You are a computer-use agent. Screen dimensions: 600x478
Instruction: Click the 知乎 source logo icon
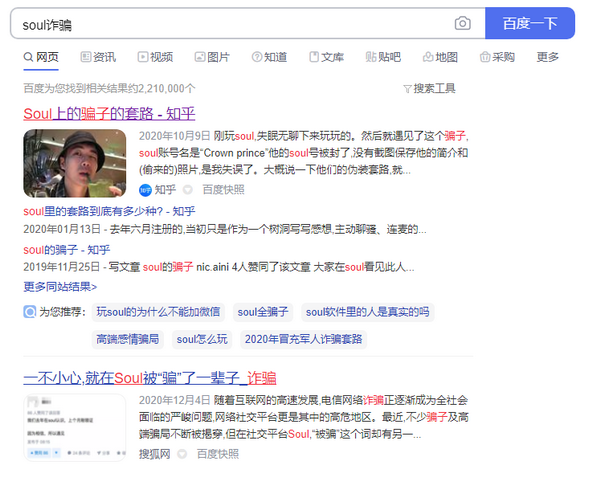coord(145,190)
